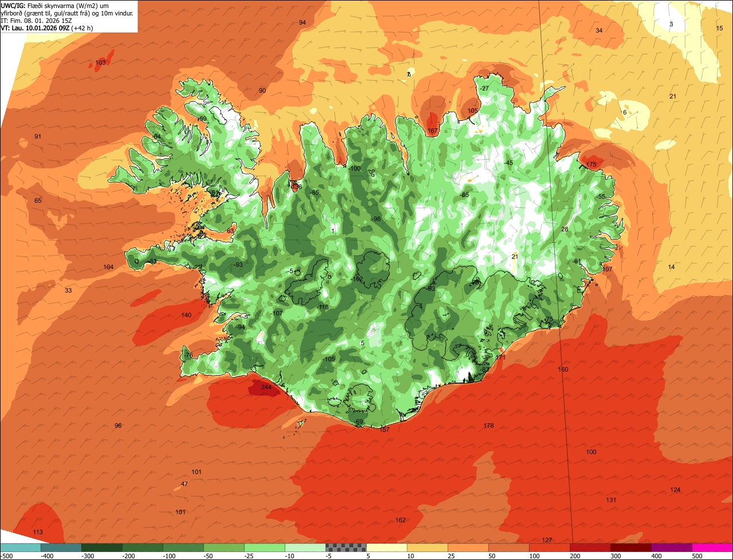Click the subtitle line mentioning '10m vindur'
Image resolution: width=733 pixels, height=560 pixels.
pos(67,13)
